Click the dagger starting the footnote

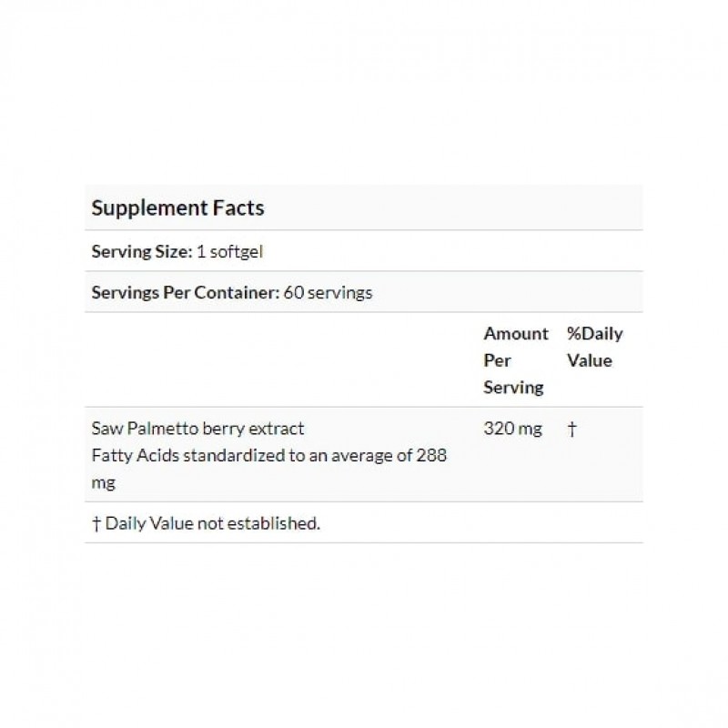(96, 523)
